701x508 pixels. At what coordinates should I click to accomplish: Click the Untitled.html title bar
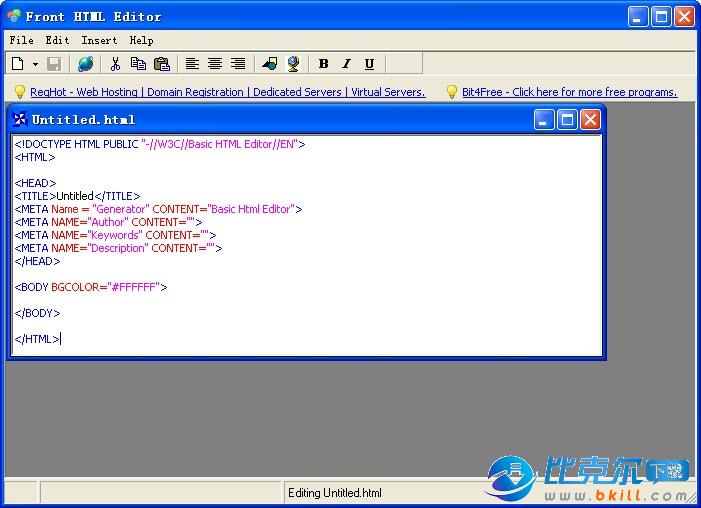[x=306, y=119]
